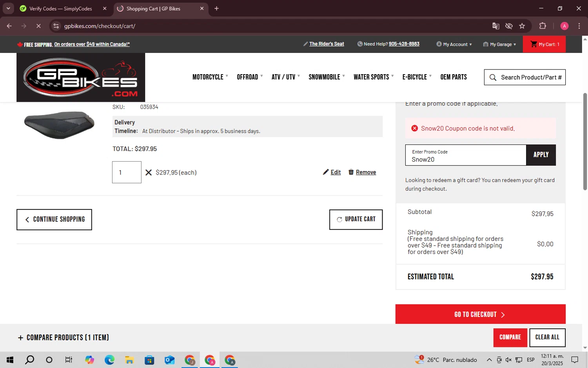Viewport: 588px width, 368px height.
Task: Open Task View in taskbar
Action: click(x=69, y=360)
